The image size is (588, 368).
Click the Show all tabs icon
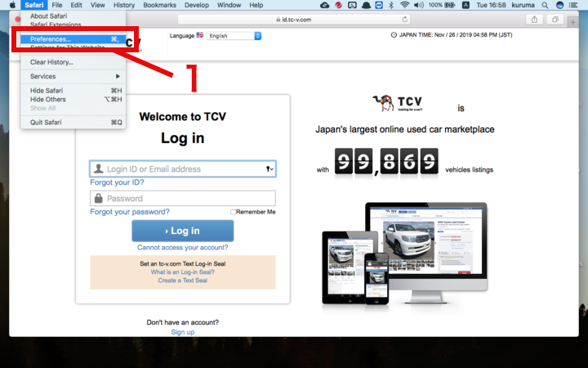(x=556, y=20)
